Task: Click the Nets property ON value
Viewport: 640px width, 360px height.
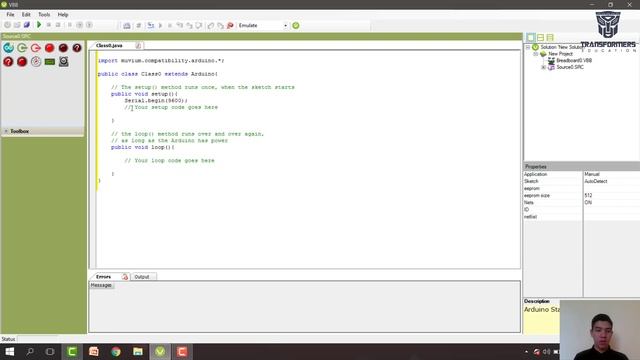Action: (588, 202)
